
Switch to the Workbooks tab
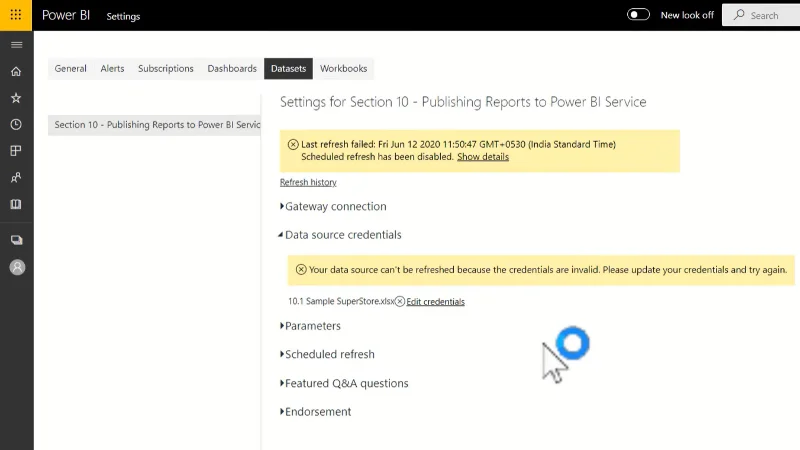[343, 68]
